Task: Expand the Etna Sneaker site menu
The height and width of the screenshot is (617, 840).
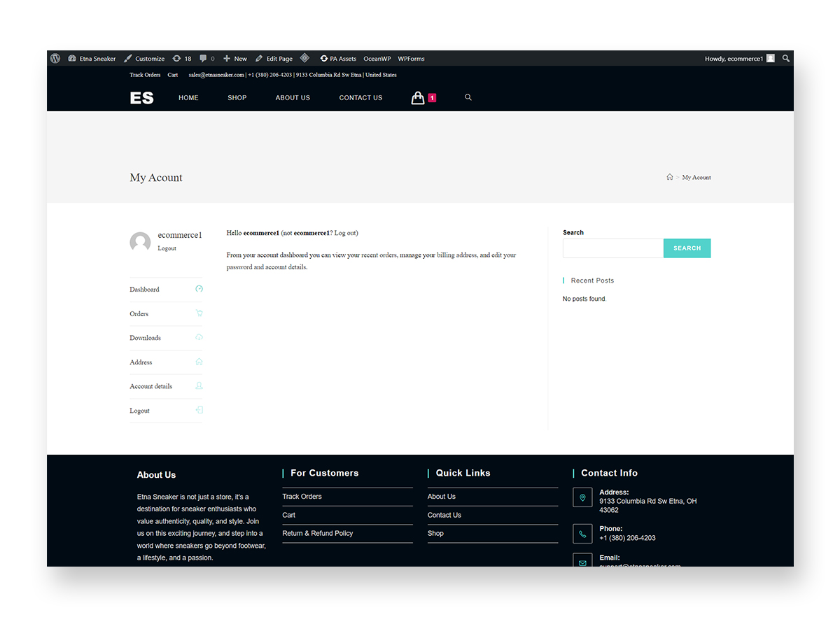Action: point(92,59)
